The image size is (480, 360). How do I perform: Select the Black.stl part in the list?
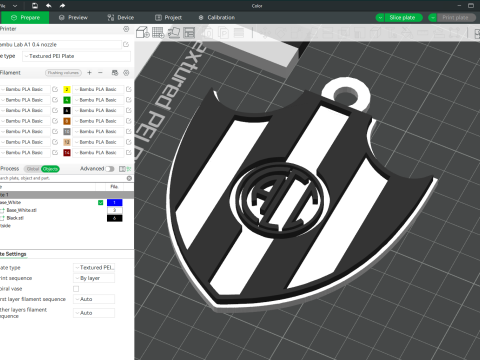pos(15,218)
